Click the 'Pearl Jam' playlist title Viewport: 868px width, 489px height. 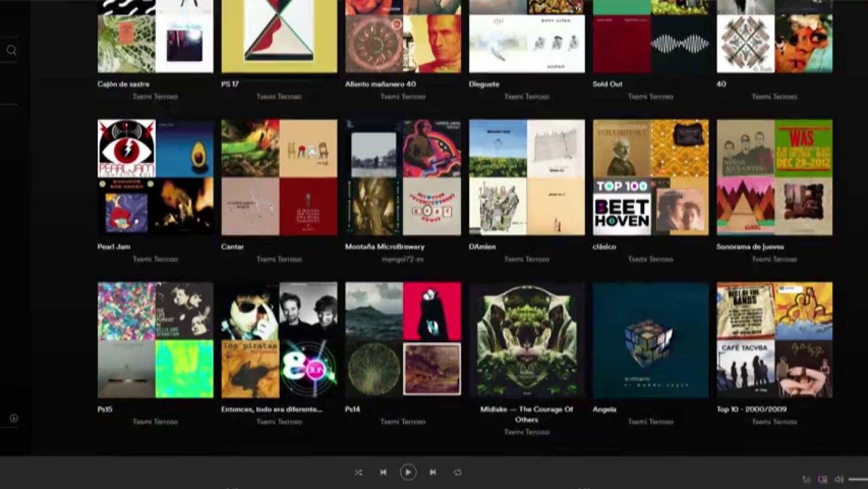114,247
